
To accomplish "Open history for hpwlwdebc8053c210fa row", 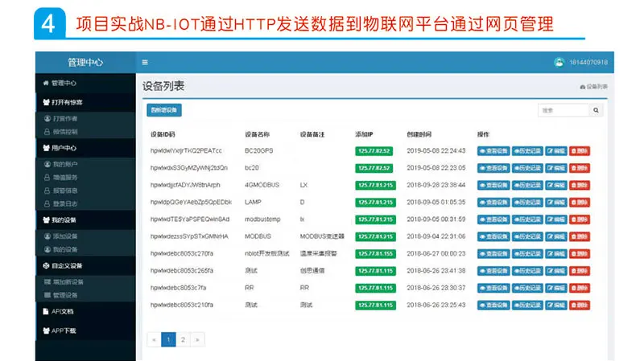I will [x=527, y=306].
